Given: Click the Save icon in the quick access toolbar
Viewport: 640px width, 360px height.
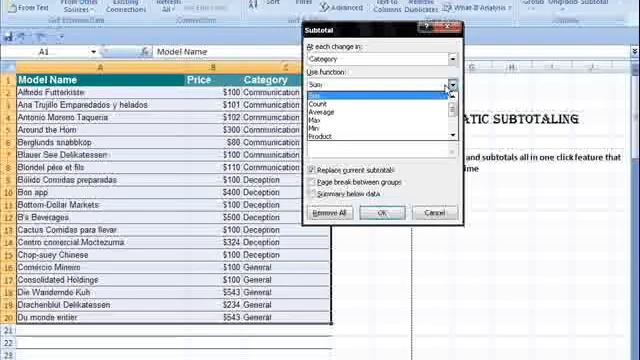Looking at the screenshot, I should (x=8, y=38).
